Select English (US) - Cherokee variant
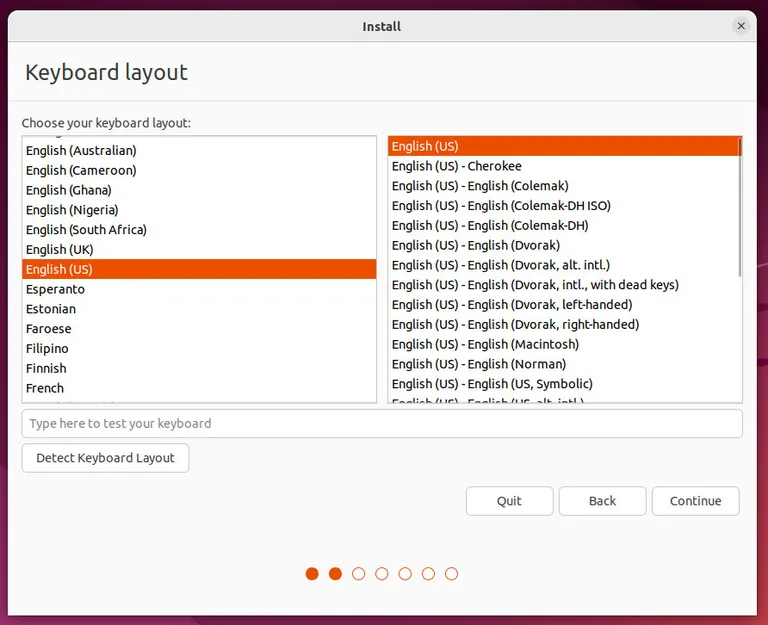 pos(564,166)
